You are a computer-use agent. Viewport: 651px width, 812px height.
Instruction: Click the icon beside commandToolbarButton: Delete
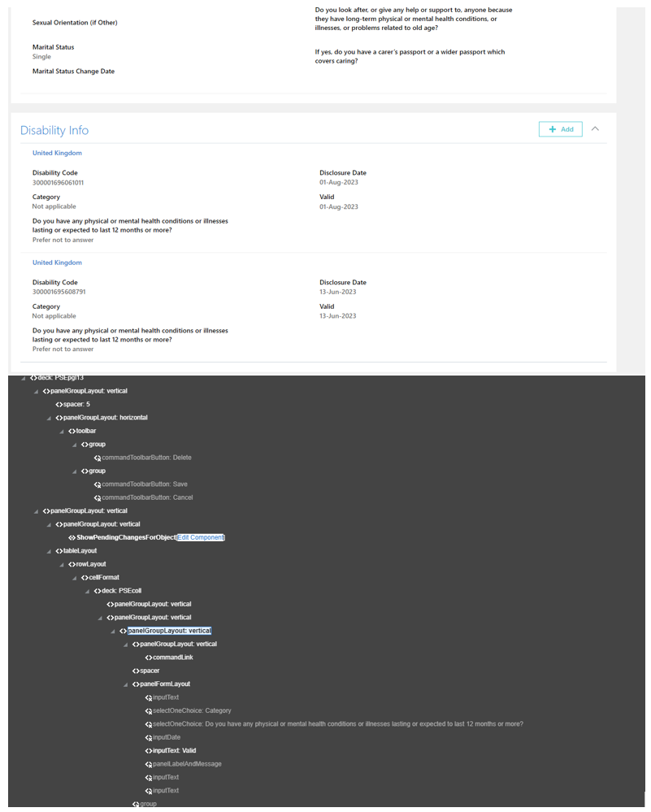coord(98,458)
